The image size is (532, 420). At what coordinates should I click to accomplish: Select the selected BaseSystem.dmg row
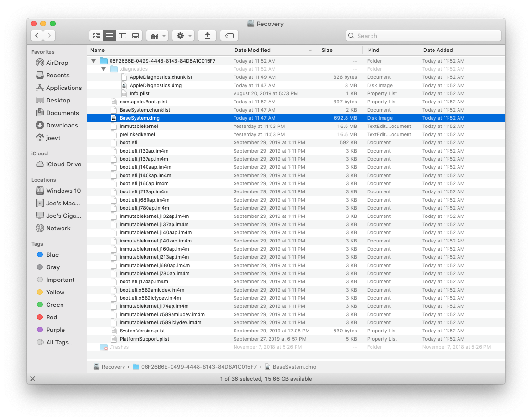point(296,118)
